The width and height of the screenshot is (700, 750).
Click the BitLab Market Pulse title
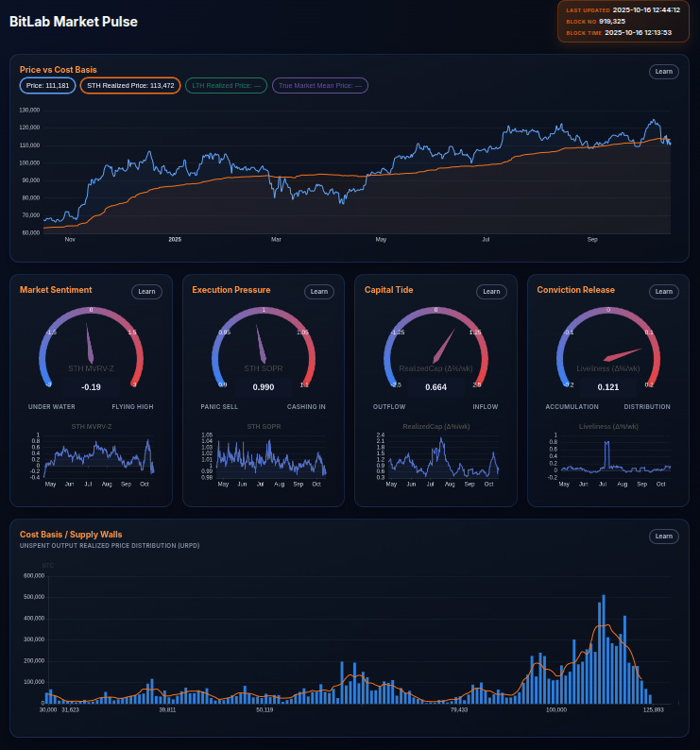(x=74, y=22)
